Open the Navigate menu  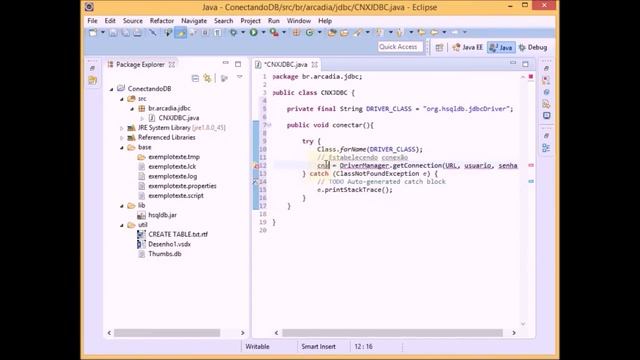(x=194, y=21)
